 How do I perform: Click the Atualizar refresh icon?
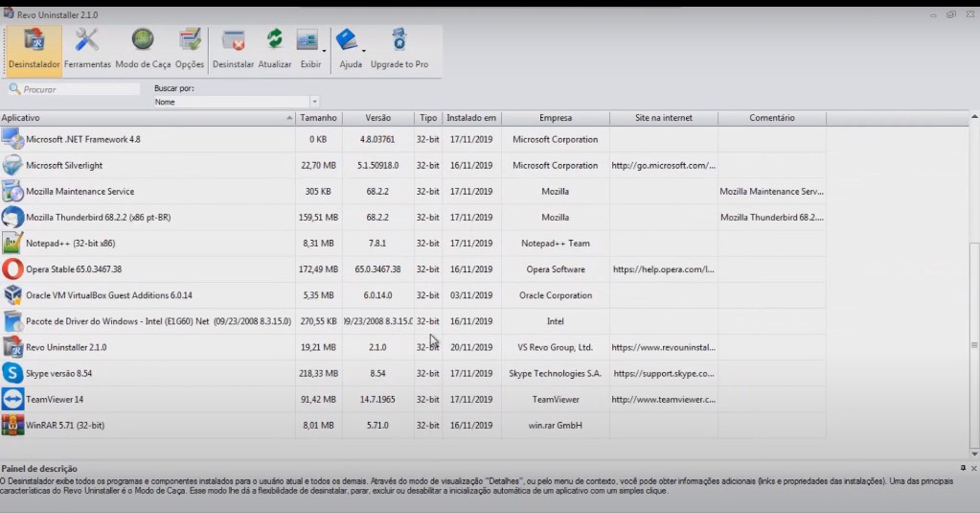[x=274, y=39]
